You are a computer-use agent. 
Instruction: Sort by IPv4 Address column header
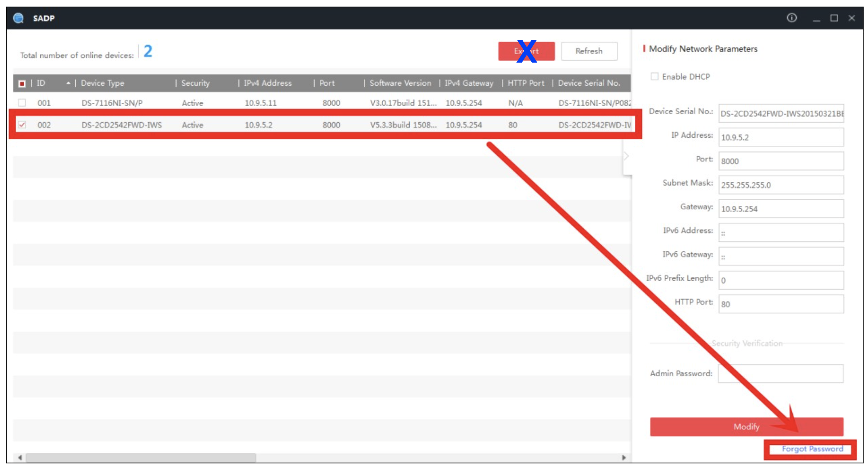point(268,83)
